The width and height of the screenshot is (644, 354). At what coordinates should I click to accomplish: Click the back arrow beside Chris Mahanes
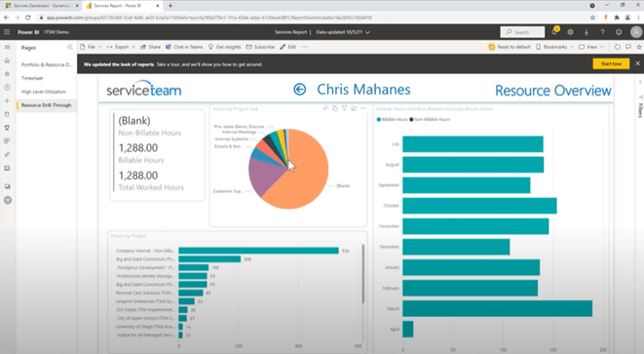(300, 89)
